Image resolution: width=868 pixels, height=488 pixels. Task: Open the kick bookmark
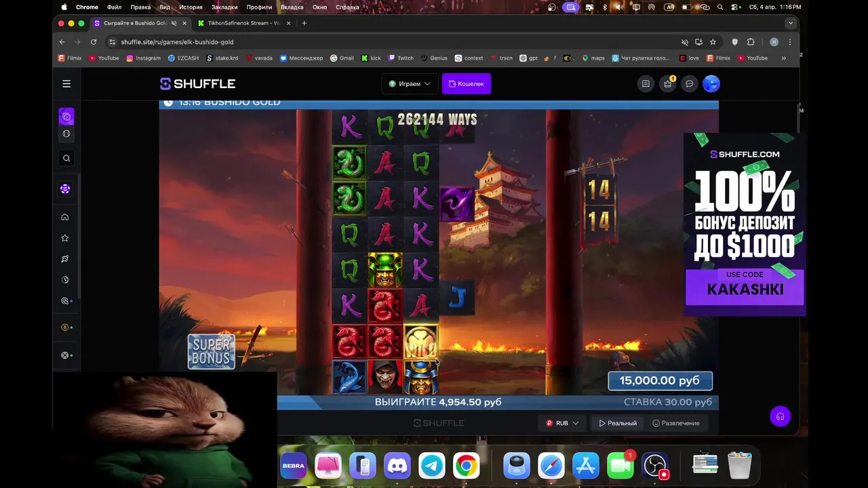371,58
